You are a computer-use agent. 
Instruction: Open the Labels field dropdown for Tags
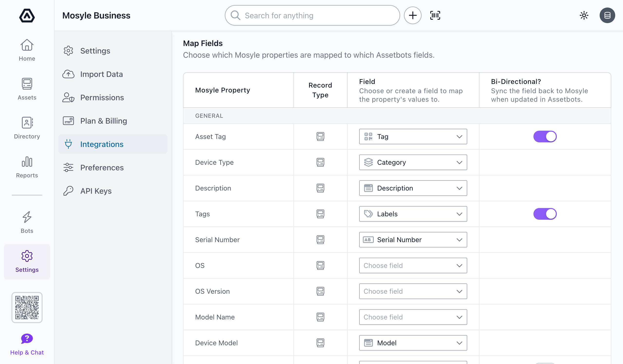point(413,214)
